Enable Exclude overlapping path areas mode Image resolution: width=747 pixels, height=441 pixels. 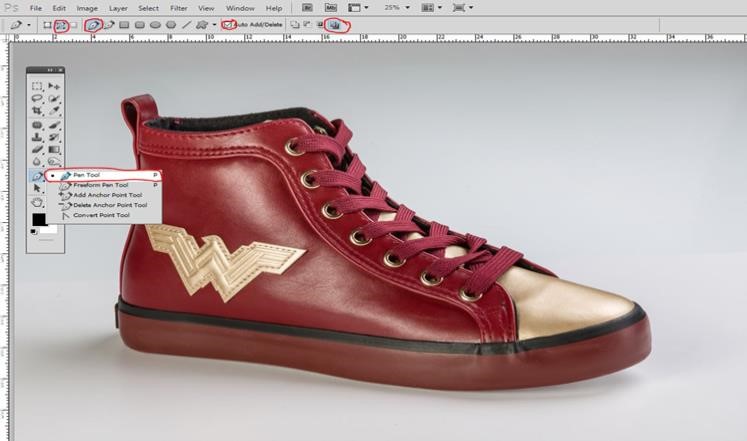(334, 25)
